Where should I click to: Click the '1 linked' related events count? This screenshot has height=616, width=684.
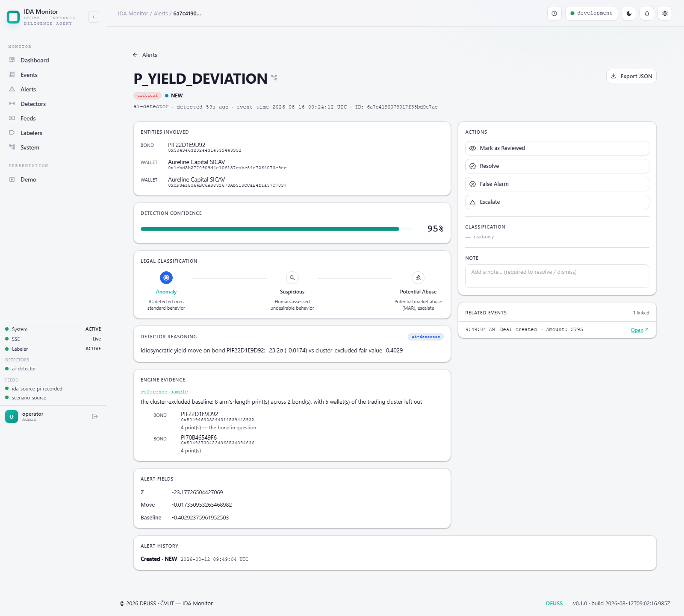point(641,313)
